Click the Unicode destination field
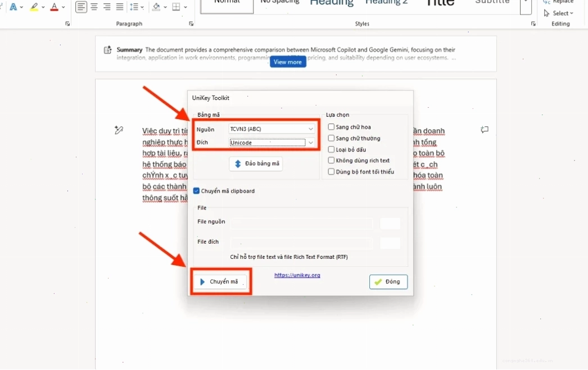The width and height of the screenshot is (588, 370). click(x=268, y=143)
